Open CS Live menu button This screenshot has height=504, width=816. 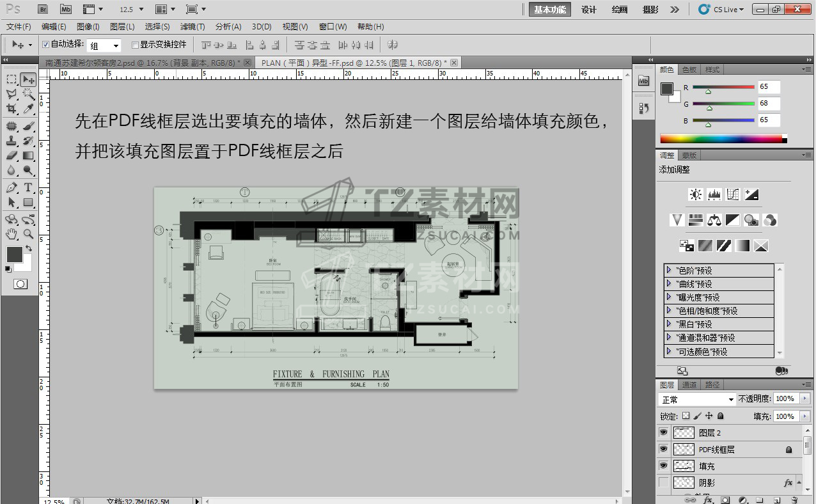tap(721, 10)
